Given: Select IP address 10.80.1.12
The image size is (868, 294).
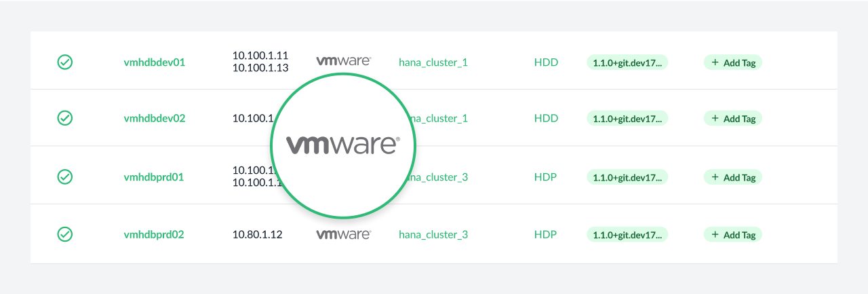Looking at the screenshot, I should 257,235.
